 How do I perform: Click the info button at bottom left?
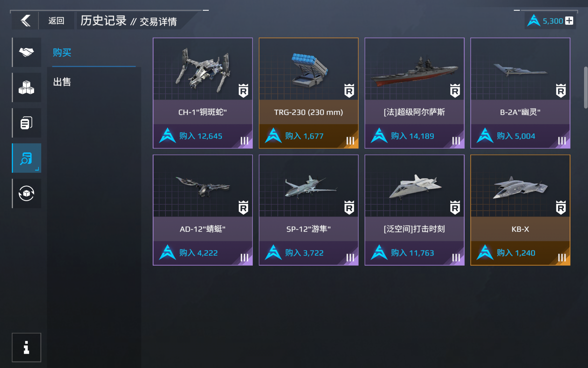[26, 348]
